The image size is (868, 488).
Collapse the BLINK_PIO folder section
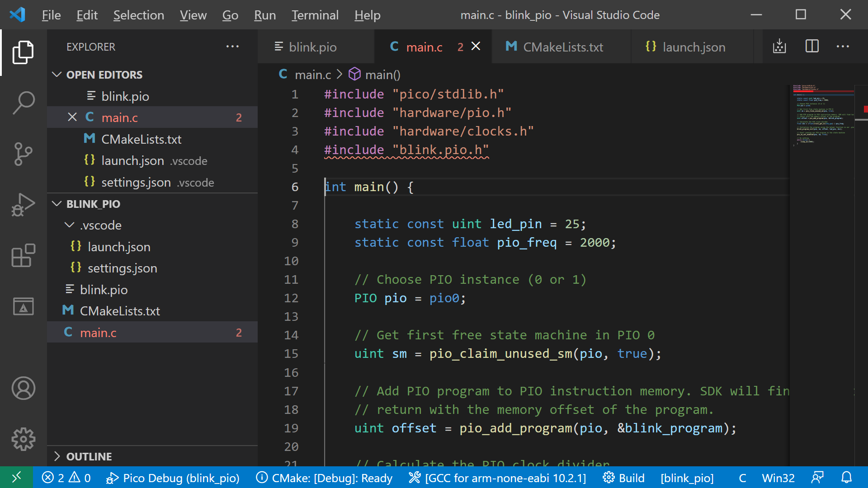(x=152, y=204)
